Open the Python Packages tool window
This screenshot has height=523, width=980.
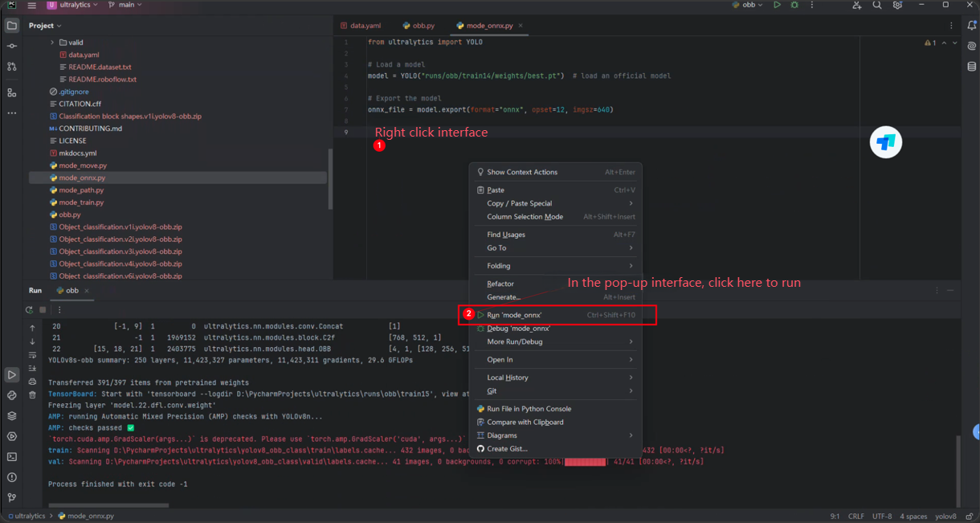click(x=11, y=416)
